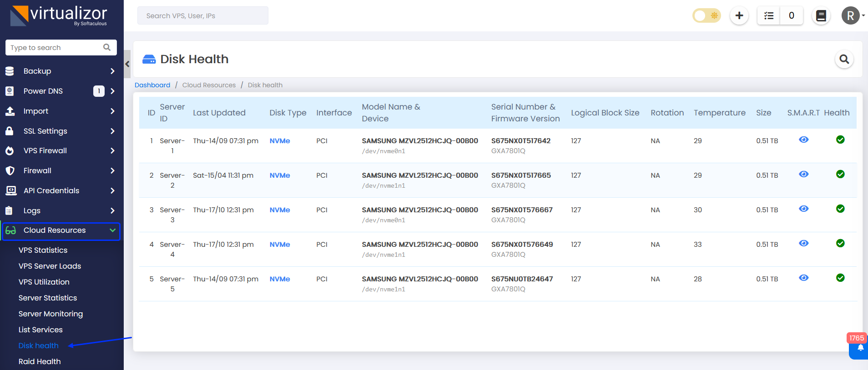The image size is (868, 370).
Task: Focus the sidebar Type to search field
Action: [61, 47]
